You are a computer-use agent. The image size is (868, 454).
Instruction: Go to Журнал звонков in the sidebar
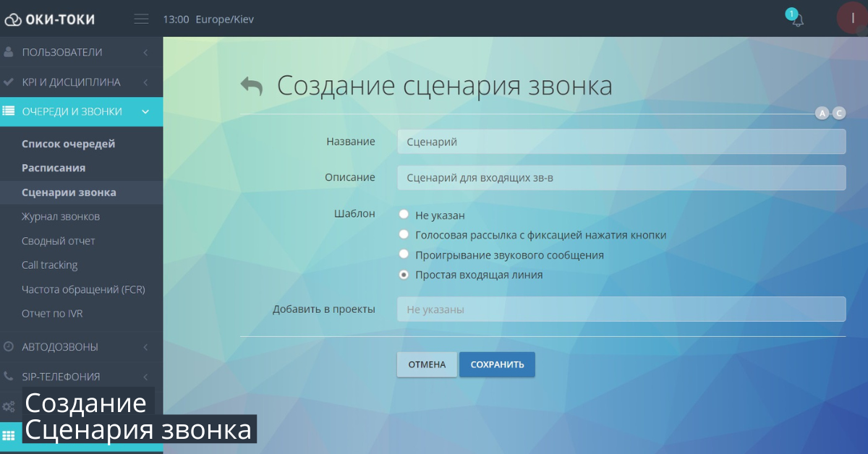(x=61, y=216)
